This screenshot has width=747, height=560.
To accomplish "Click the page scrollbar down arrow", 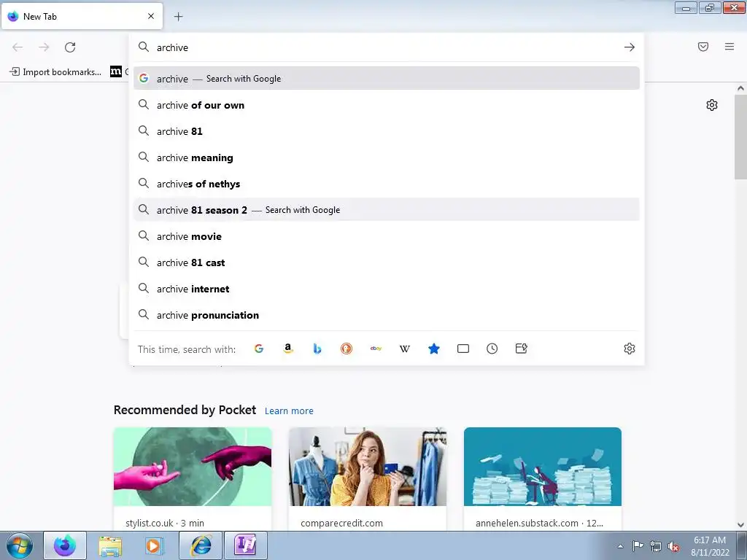I will pyautogui.click(x=740, y=525).
